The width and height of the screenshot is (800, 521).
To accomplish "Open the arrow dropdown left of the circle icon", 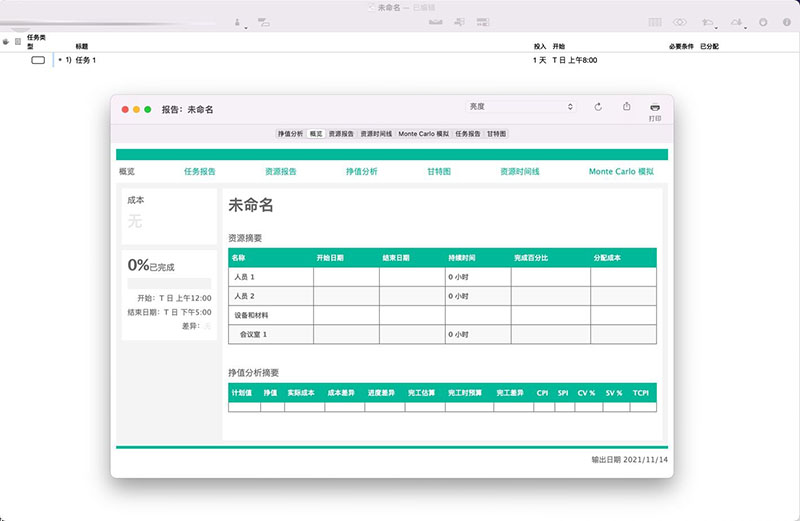I will point(737,22).
